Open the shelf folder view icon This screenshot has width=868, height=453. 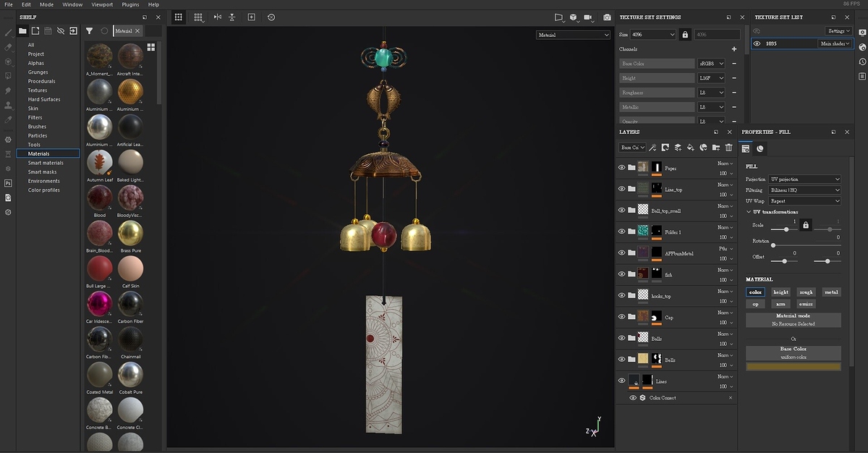pos(22,31)
